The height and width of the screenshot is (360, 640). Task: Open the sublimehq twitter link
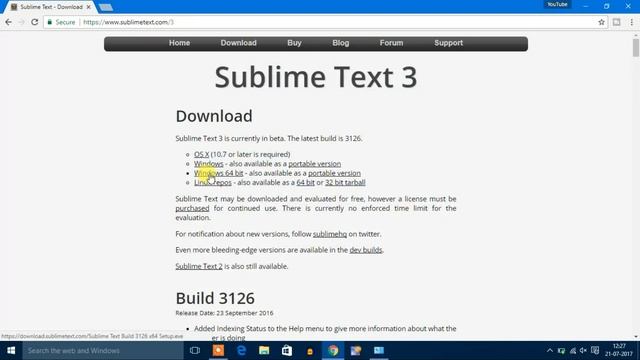click(330, 234)
